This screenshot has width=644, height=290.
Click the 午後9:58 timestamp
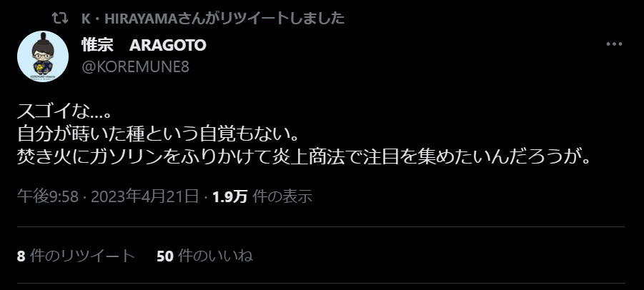coord(48,196)
